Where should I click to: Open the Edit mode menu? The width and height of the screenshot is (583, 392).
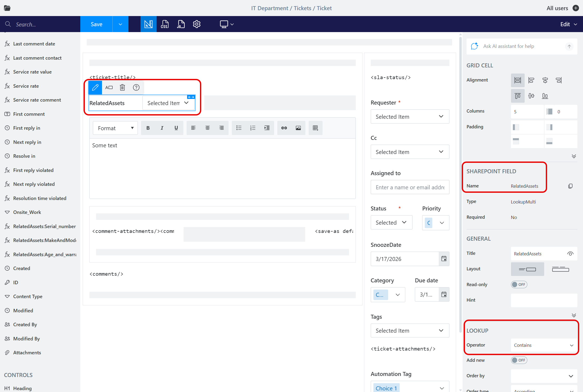(568, 24)
